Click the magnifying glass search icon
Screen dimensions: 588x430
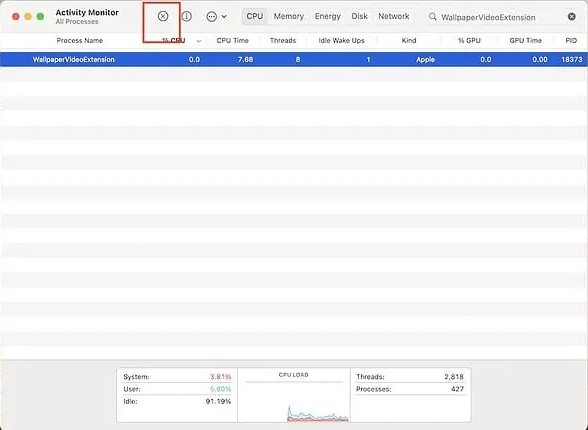432,17
